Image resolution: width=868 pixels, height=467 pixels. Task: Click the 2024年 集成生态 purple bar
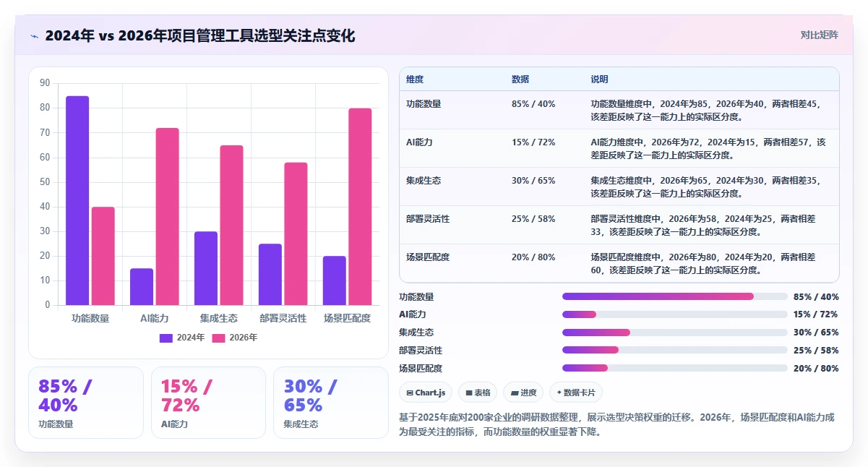206,268
